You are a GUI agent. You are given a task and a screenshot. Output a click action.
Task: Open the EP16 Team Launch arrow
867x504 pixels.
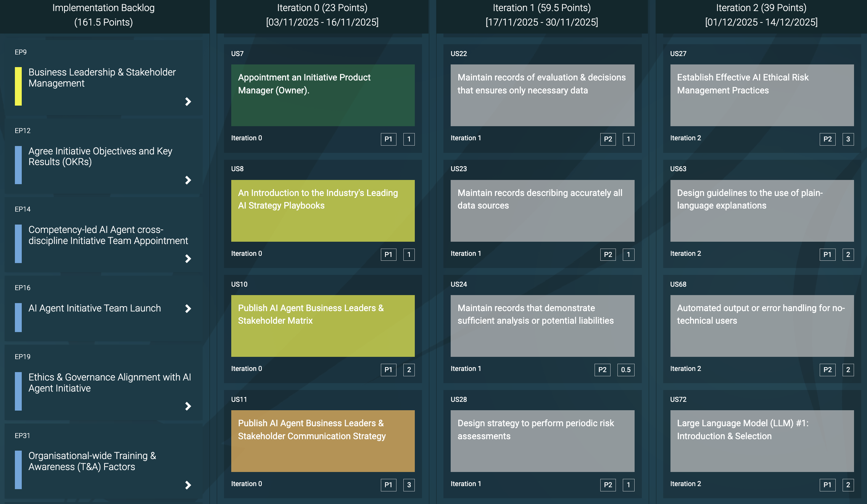pyautogui.click(x=188, y=308)
